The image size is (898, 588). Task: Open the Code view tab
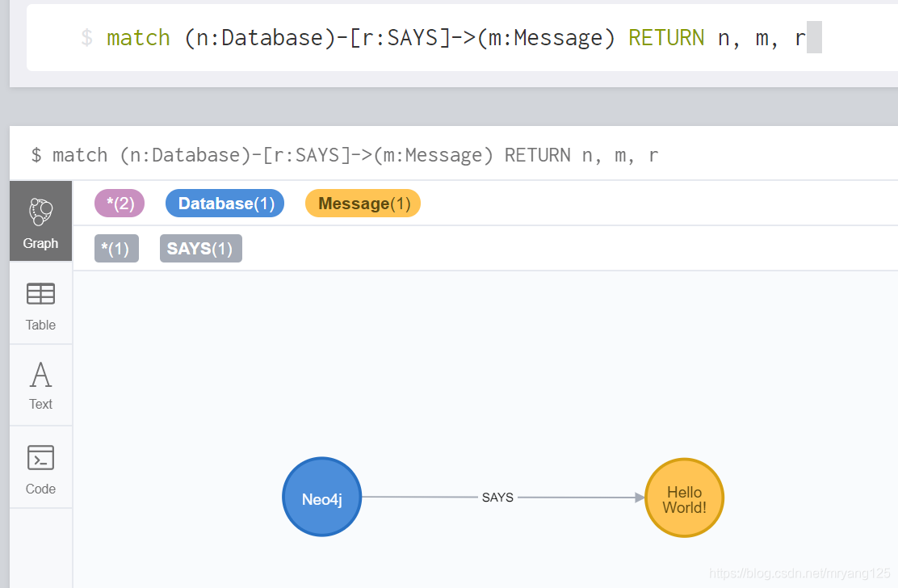pos(40,467)
